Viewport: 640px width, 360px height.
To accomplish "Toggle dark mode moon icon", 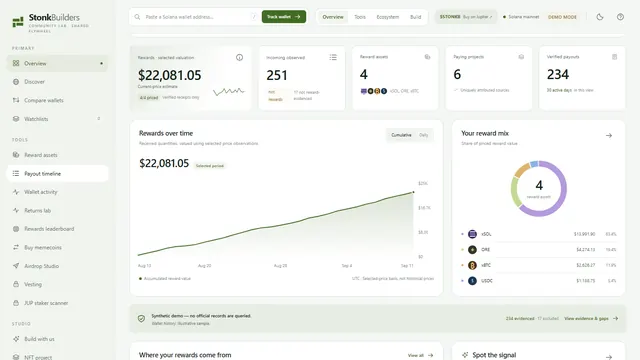I will click(x=600, y=17).
